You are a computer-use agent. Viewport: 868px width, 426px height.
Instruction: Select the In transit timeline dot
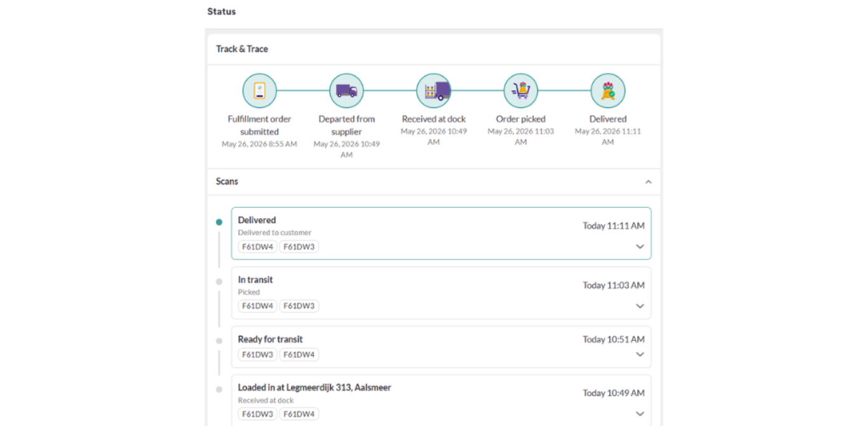pyautogui.click(x=219, y=282)
